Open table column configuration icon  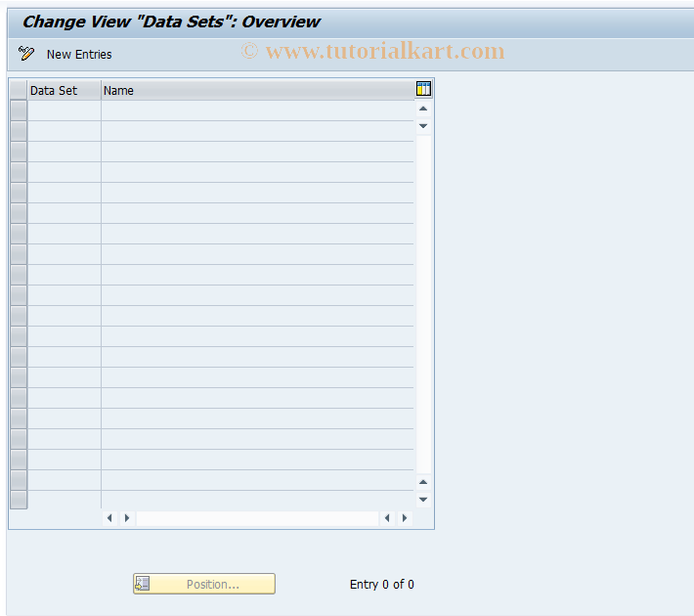[423, 89]
